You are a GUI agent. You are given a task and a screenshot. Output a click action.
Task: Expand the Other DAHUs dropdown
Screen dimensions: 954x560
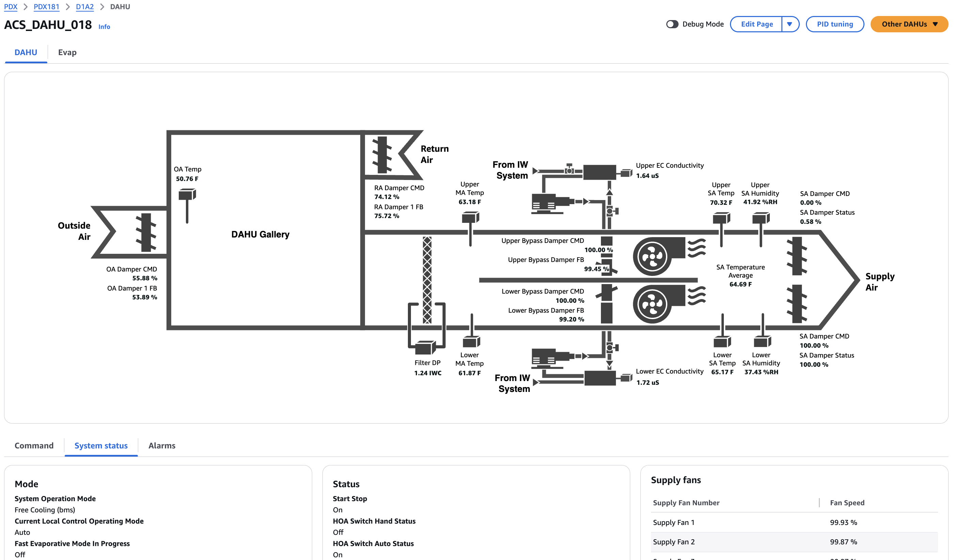[909, 24]
